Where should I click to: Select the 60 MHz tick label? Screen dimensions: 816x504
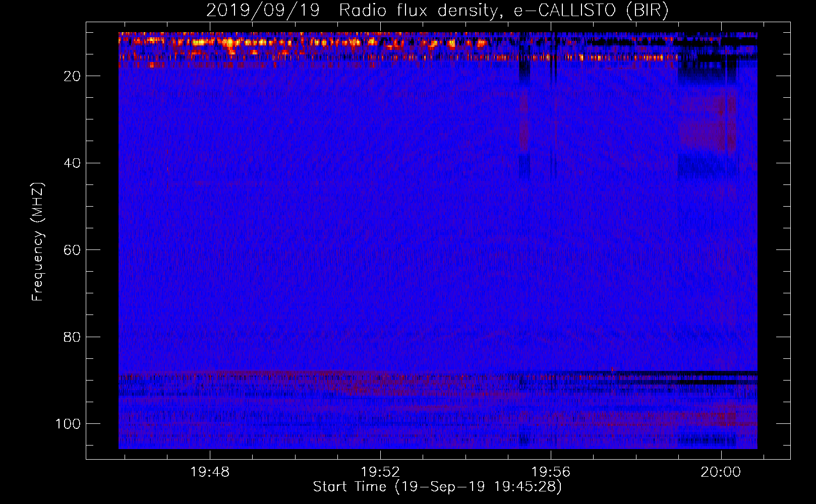pos(72,250)
